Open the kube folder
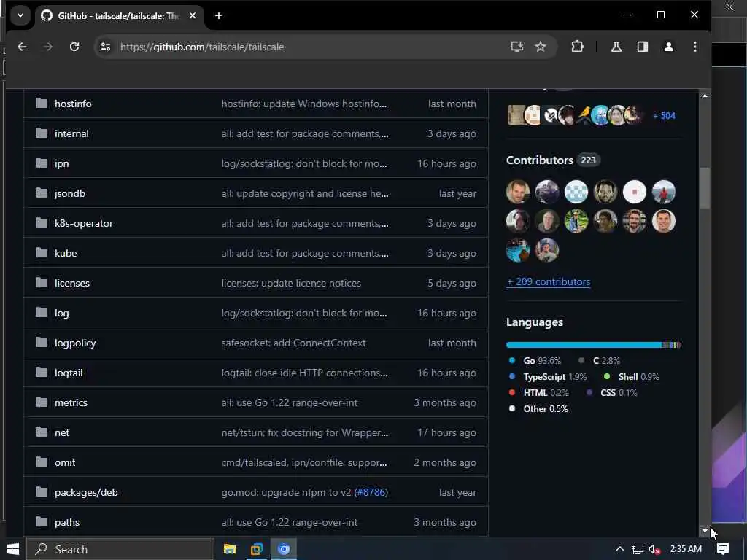This screenshot has width=747, height=560. point(65,253)
